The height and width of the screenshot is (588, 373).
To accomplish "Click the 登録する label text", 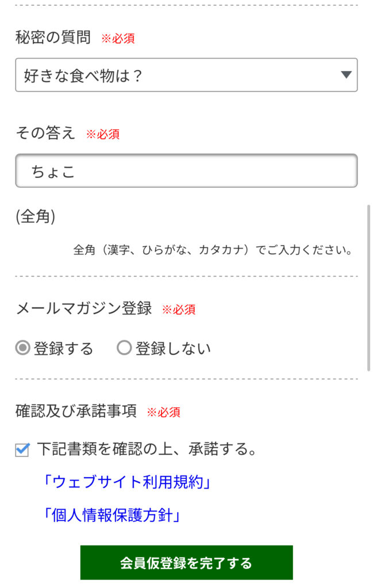I will [63, 349].
